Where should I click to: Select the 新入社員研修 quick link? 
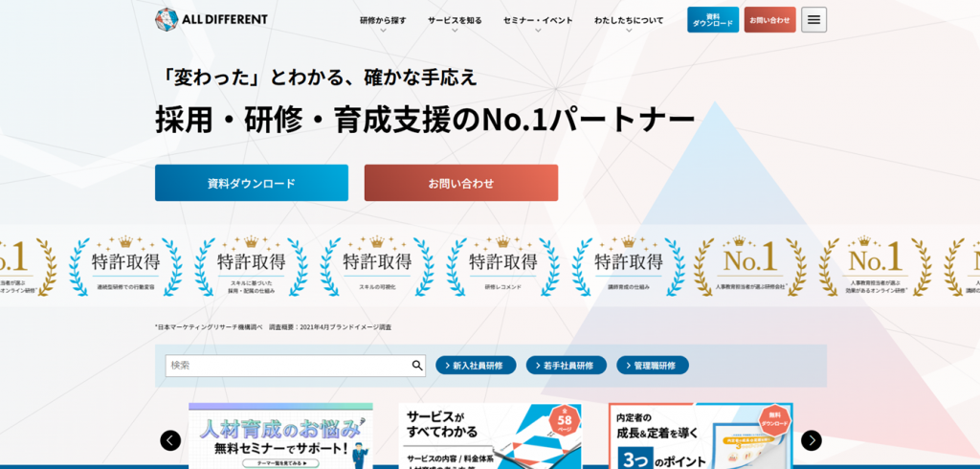point(476,366)
